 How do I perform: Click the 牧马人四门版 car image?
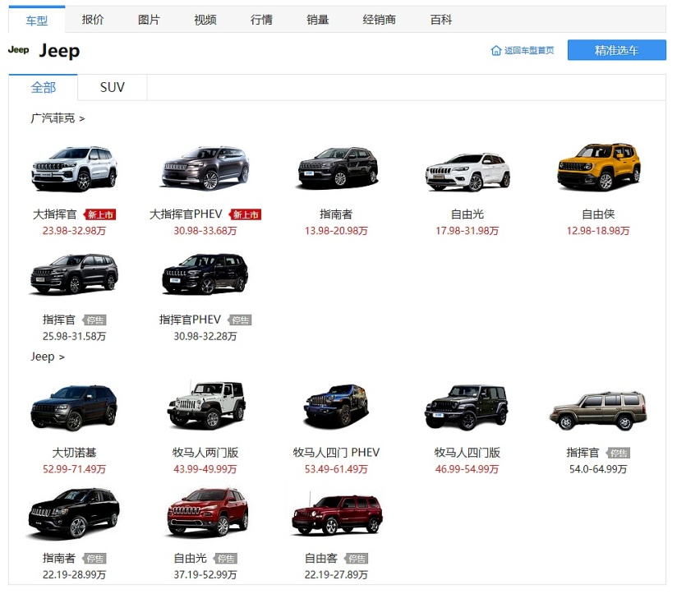pos(467,407)
